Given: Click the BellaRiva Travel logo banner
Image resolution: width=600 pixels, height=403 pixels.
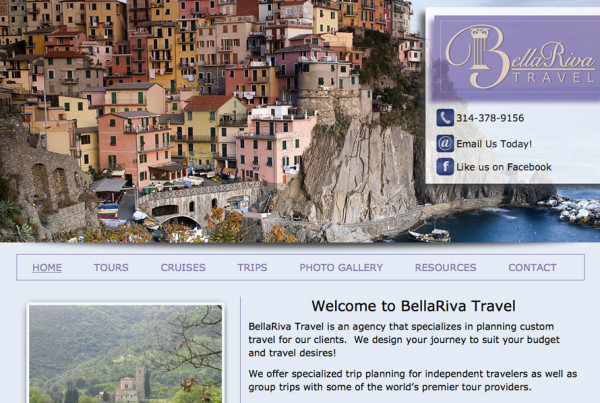Looking at the screenshot, I should point(516,58).
